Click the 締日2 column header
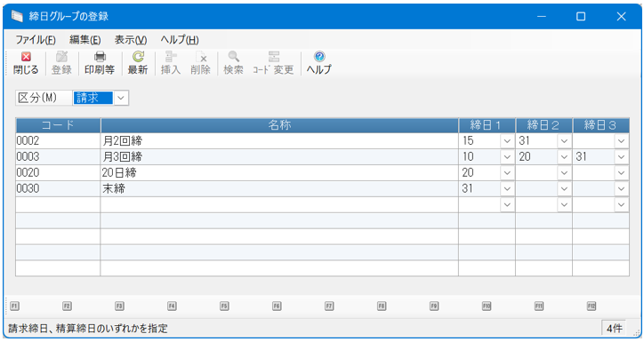644x342 pixels. coord(544,125)
